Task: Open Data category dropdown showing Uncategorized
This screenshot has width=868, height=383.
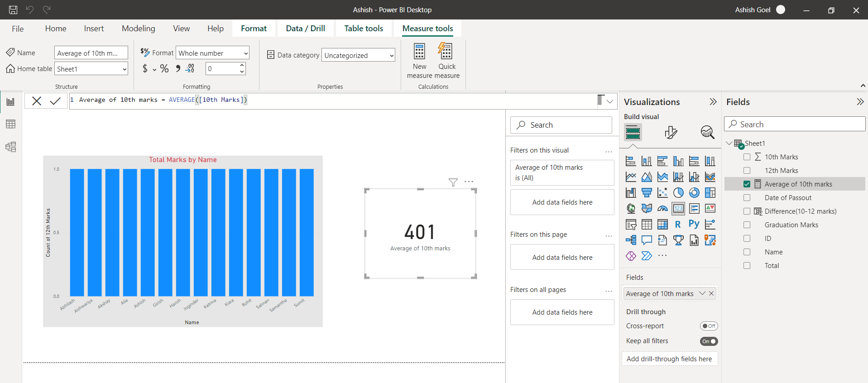Action: pyautogui.click(x=358, y=56)
